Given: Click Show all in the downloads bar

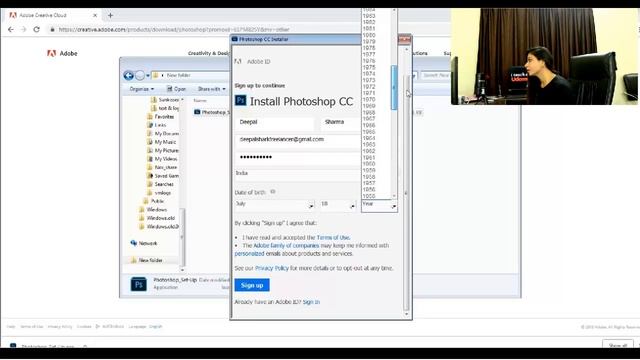Looking at the screenshot, I should (x=618, y=345).
